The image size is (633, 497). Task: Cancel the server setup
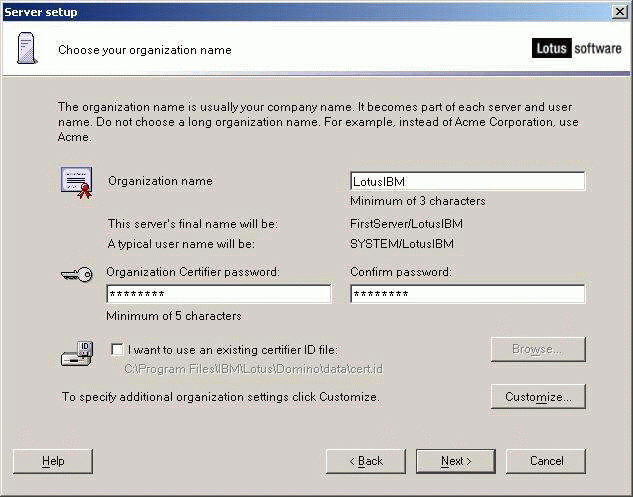pyautogui.click(x=546, y=461)
